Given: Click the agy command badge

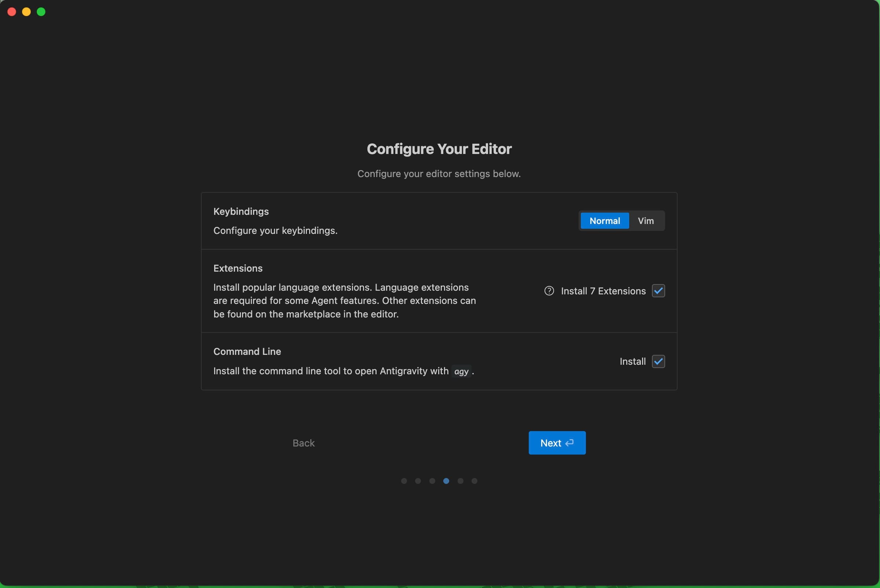Looking at the screenshot, I should click(462, 371).
